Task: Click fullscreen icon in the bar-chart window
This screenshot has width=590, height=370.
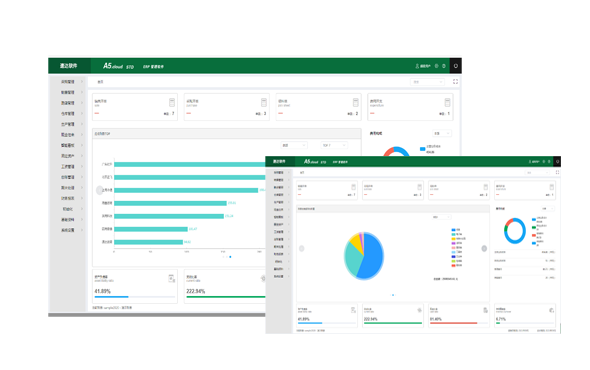Action: 455,82
